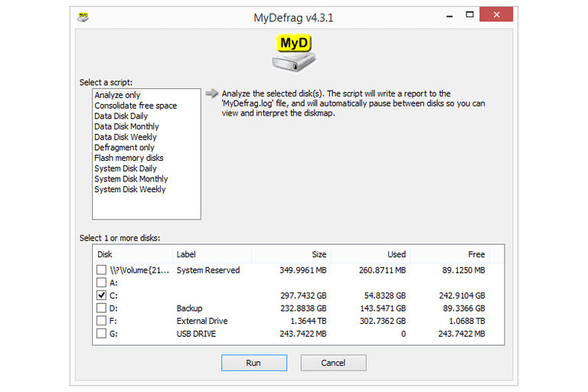Sort disks by Size column header
588x392 pixels.
pyautogui.click(x=318, y=254)
